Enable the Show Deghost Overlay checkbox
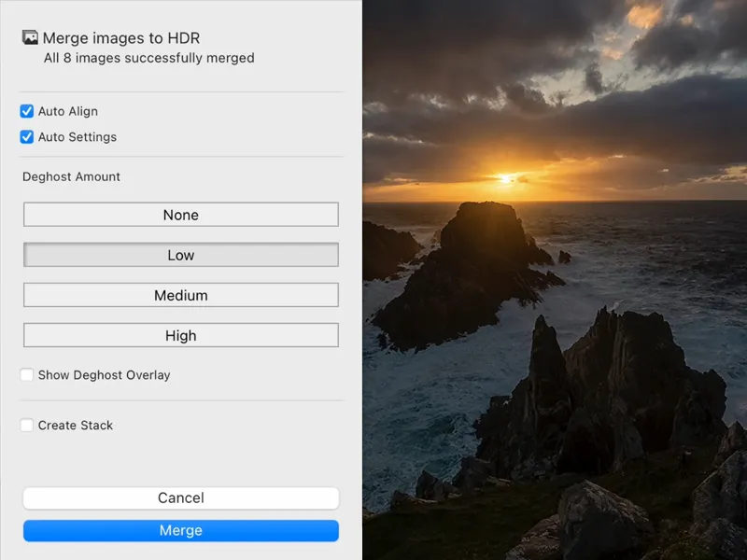This screenshot has height=560, width=747. point(27,375)
